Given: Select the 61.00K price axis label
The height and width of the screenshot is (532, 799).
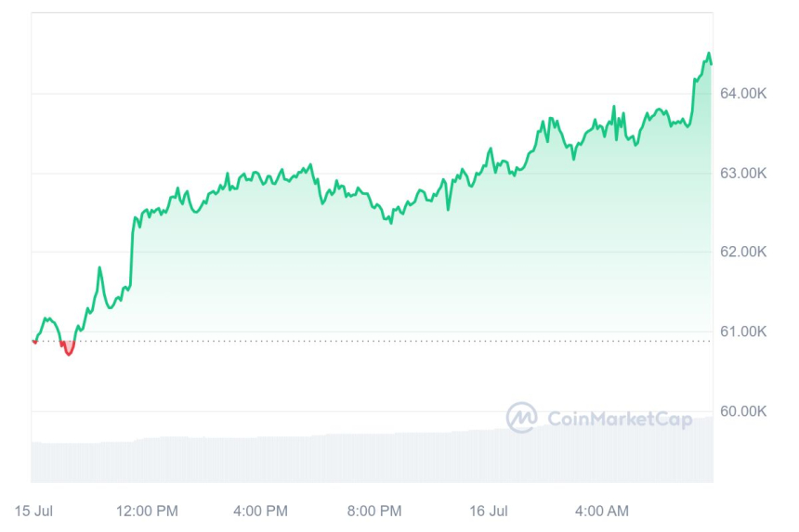Looking at the screenshot, I should point(744,331).
